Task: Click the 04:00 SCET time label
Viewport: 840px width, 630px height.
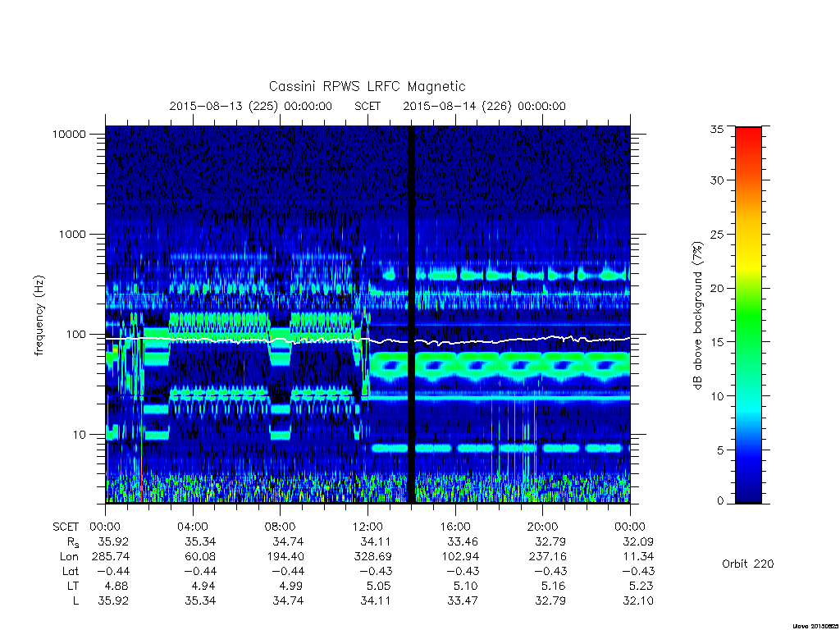Action: 192,527
